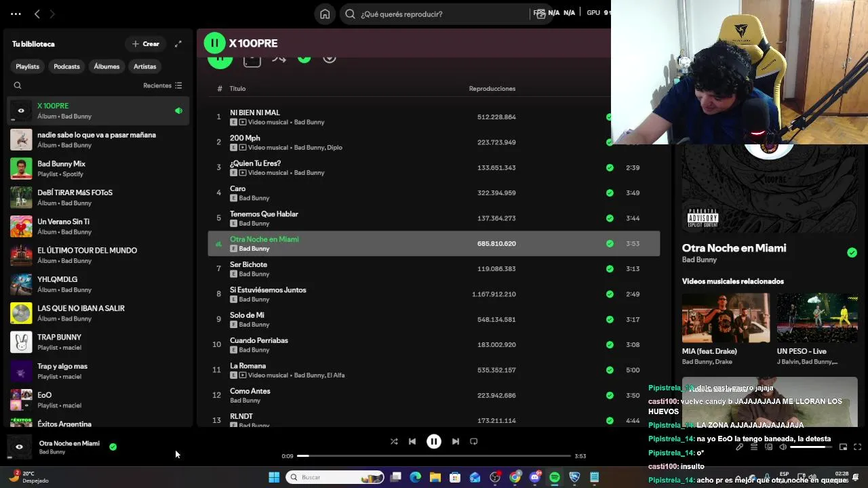Open Bad Bunny link under sidebar song title
Image resolution: width=868 pixels, height=488 pixels.
point(699,260)
